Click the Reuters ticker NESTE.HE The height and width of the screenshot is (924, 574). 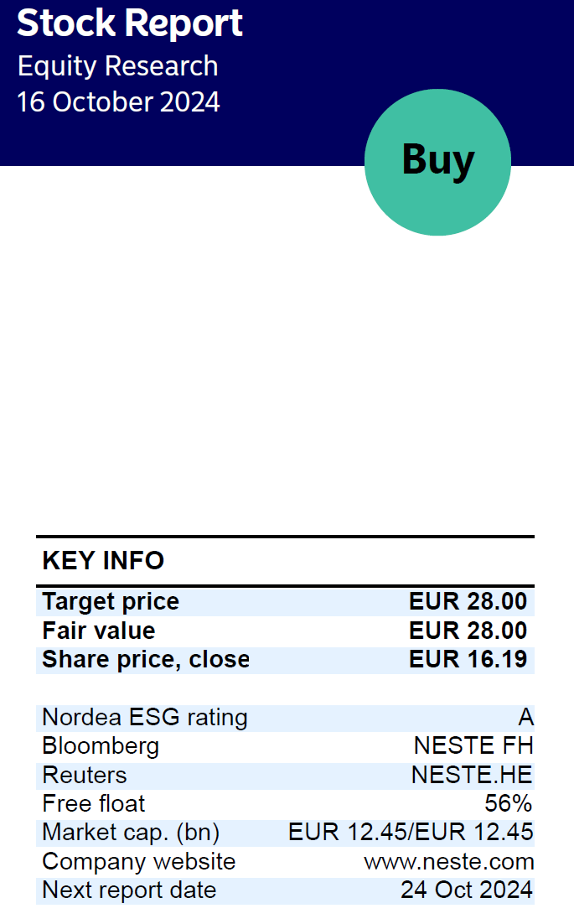coord(472,775)
